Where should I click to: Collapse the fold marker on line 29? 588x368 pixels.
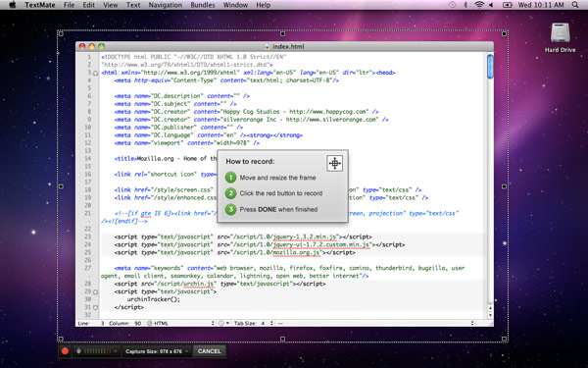pos(95,291)
